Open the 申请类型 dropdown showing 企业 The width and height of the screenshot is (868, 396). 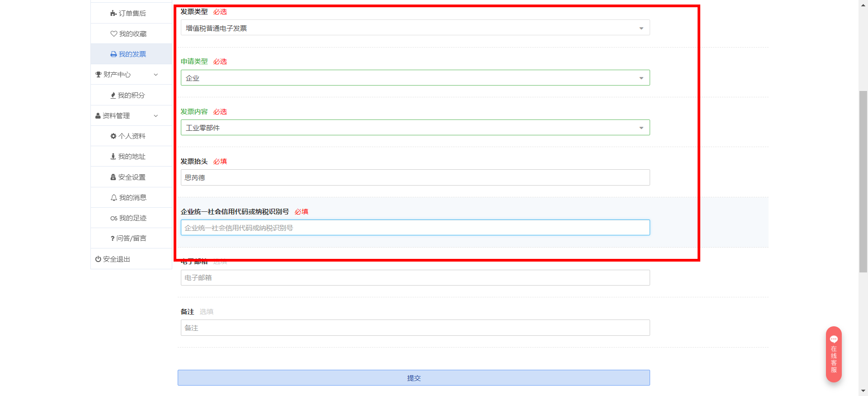pyautogui.click(x=415, y=78)
